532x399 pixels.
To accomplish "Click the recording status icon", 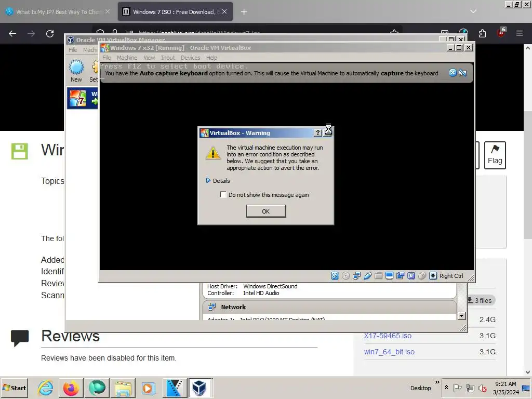I will click(x=400, y=276).
